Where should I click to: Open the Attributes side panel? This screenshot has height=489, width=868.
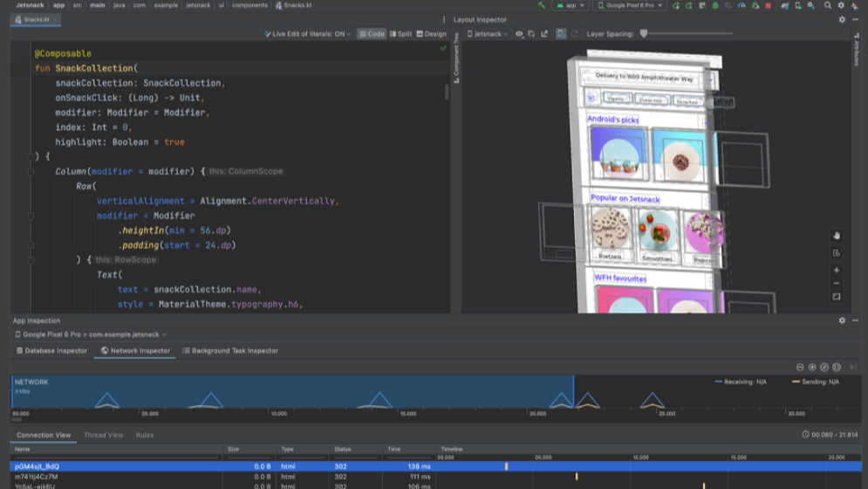[x=856, y=48]
